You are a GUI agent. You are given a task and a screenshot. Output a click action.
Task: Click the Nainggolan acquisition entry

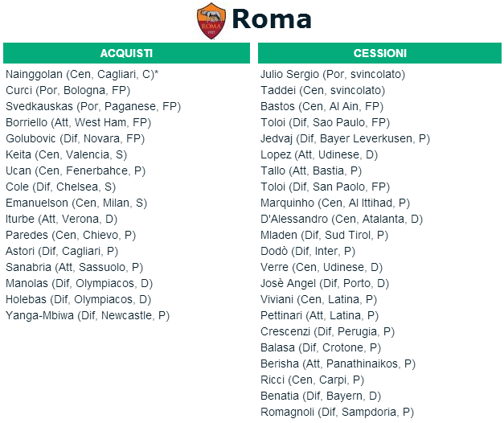click(82, 74)
